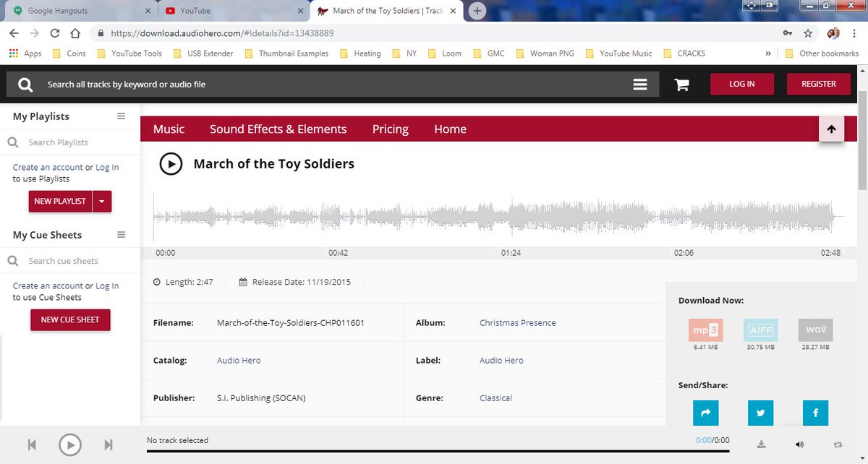Image resolution: width=868 pixels, height=464 pixels.
Task: Click the search cue sheets magnifier icon
Action: (13, 261)
